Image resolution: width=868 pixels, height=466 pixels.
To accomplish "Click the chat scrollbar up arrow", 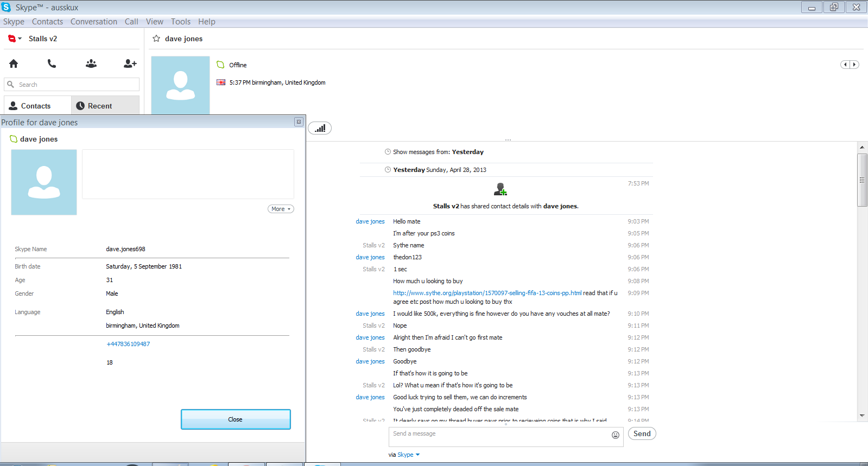I will [862, 147].
